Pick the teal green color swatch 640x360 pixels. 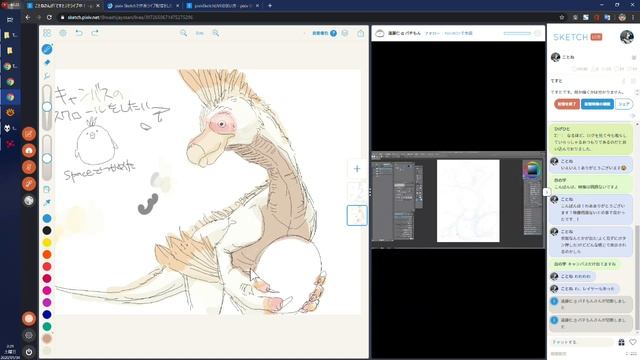(47, 327)
